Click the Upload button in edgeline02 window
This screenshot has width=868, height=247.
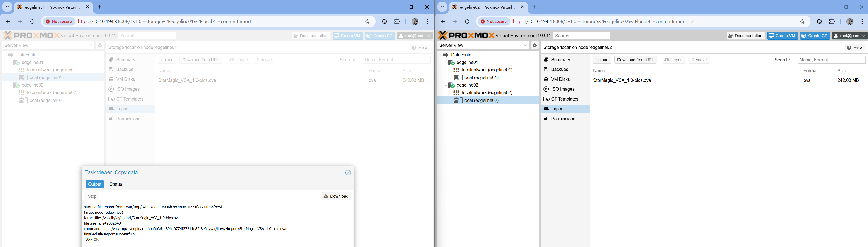602,60
